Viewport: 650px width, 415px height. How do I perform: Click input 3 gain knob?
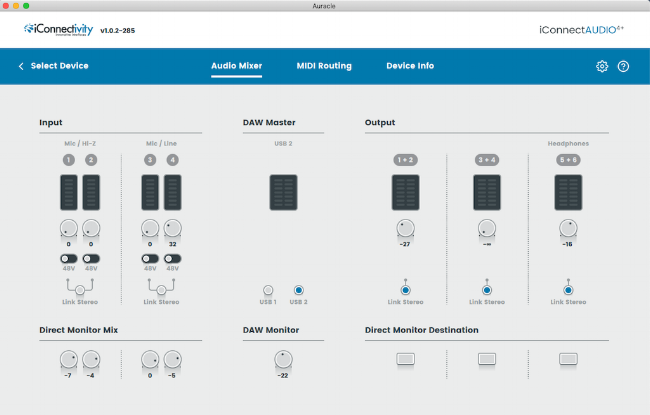pos(150,228)
